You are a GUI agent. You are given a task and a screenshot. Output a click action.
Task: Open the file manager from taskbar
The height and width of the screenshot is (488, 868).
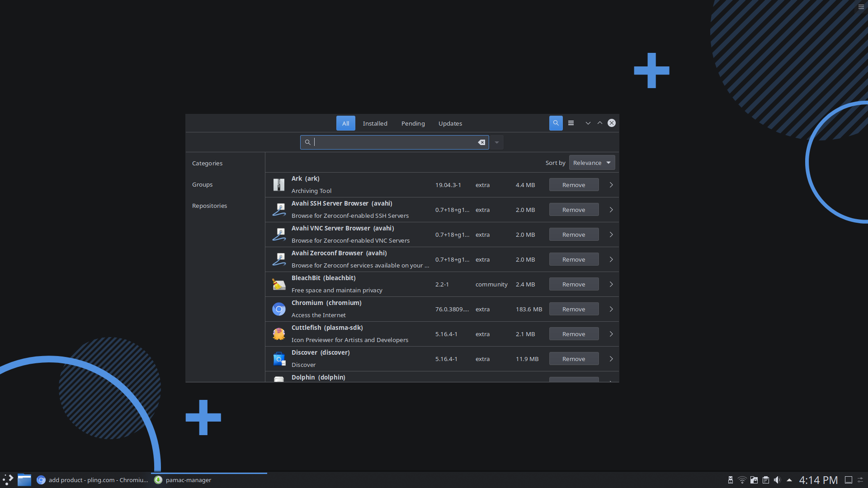tap(24, 480)
